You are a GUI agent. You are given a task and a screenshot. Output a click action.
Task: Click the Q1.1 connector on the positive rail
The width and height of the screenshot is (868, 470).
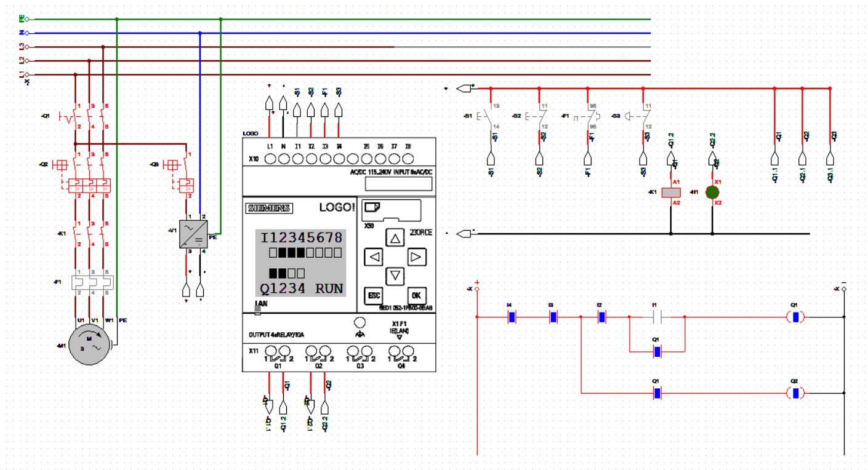(774, 160)
